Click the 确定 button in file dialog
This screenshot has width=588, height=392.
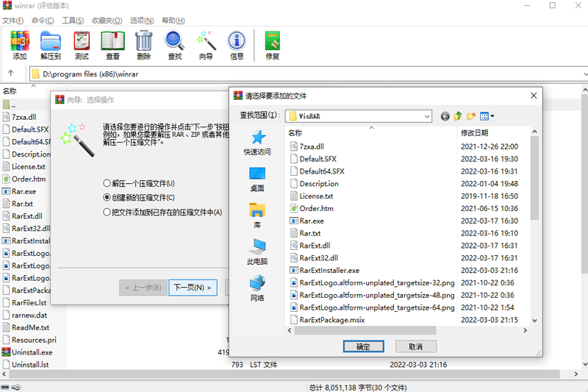363,346
